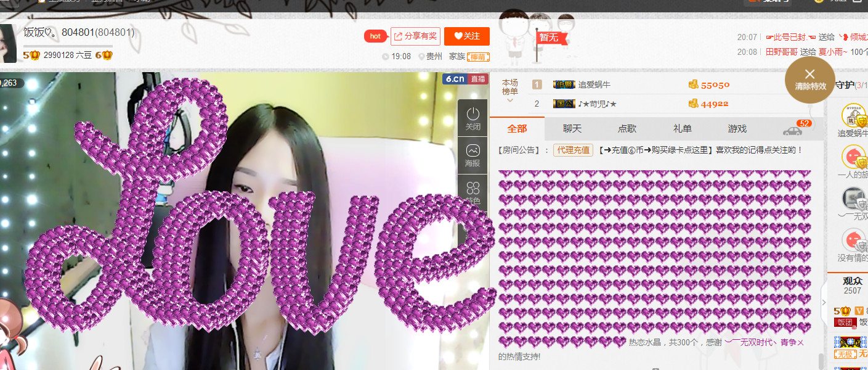Click the hot badge
Screen dimensions: 868x370
tap(375, 36)
